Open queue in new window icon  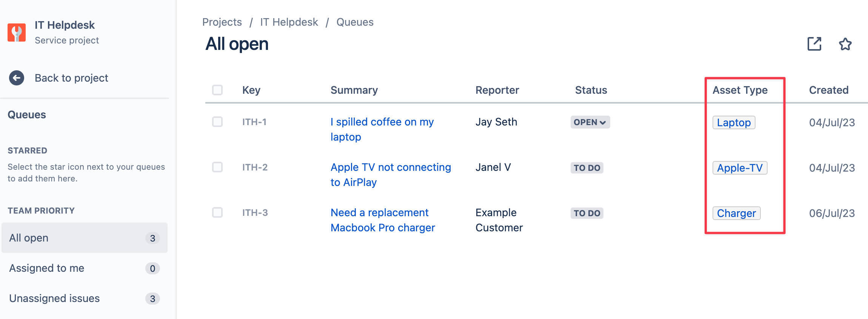coord(814,44)
